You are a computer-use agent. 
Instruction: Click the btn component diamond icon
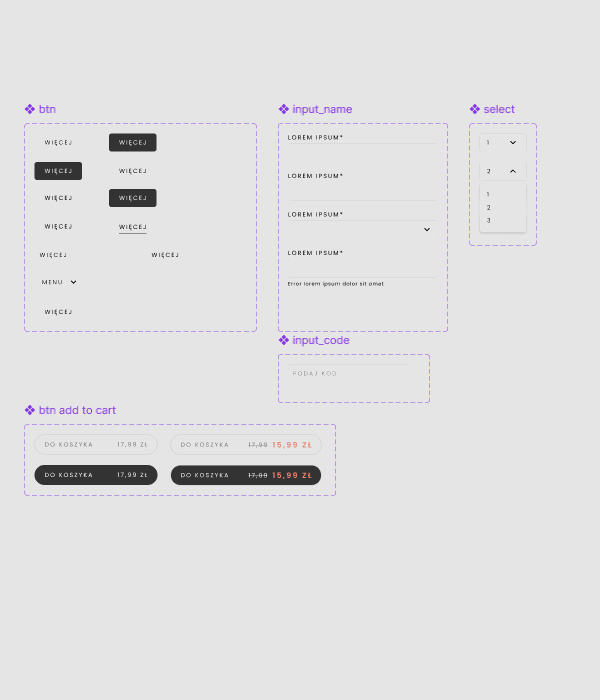click(29, 109)
